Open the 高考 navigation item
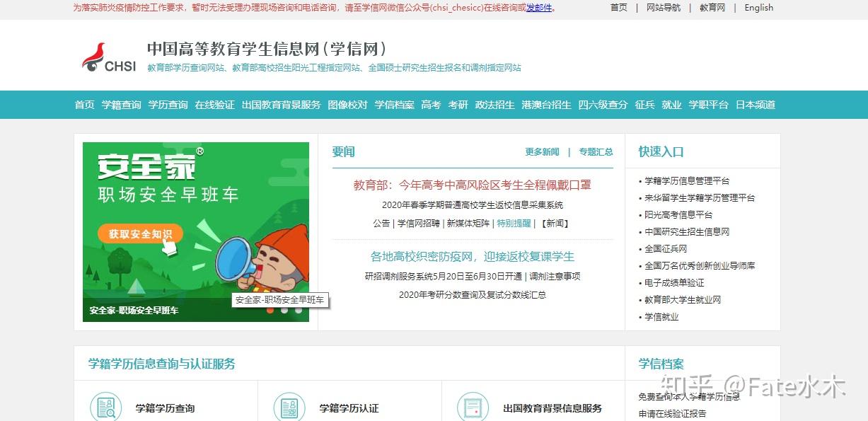The image size is (868, 421). click(431, 105)
